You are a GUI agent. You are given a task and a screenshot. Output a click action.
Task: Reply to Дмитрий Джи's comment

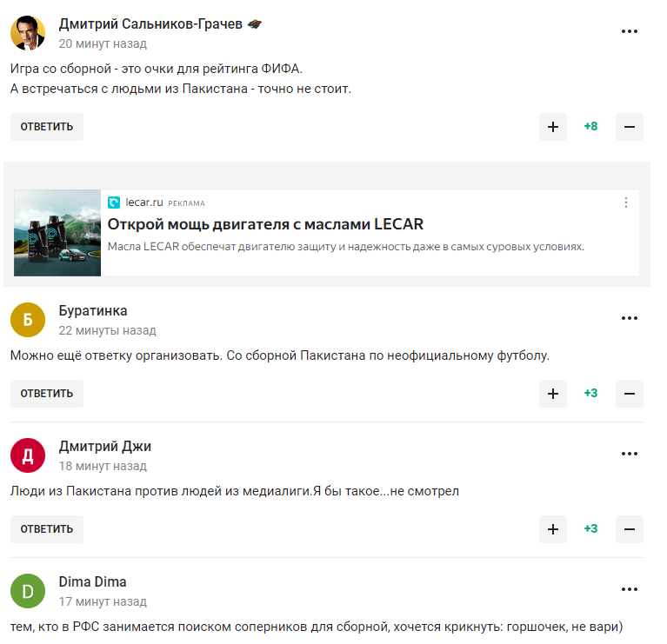pos(47,529)
